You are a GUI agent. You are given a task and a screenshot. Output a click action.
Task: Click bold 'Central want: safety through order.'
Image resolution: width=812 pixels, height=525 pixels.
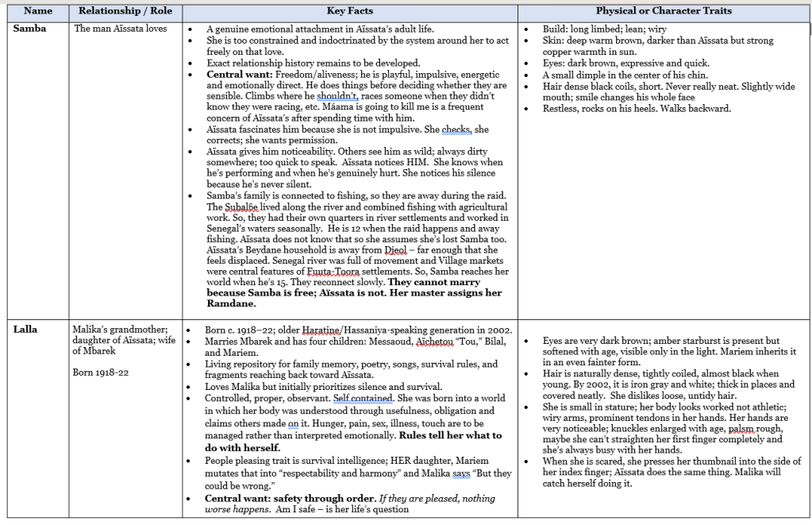291,499
